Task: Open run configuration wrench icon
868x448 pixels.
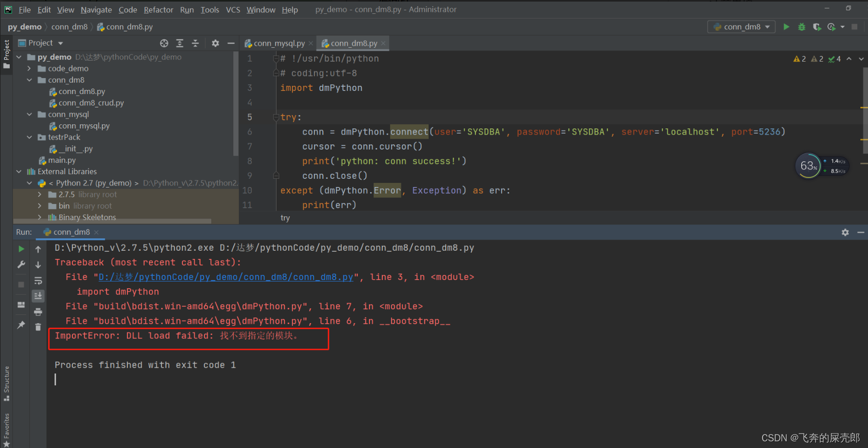Action: point(21,265)
